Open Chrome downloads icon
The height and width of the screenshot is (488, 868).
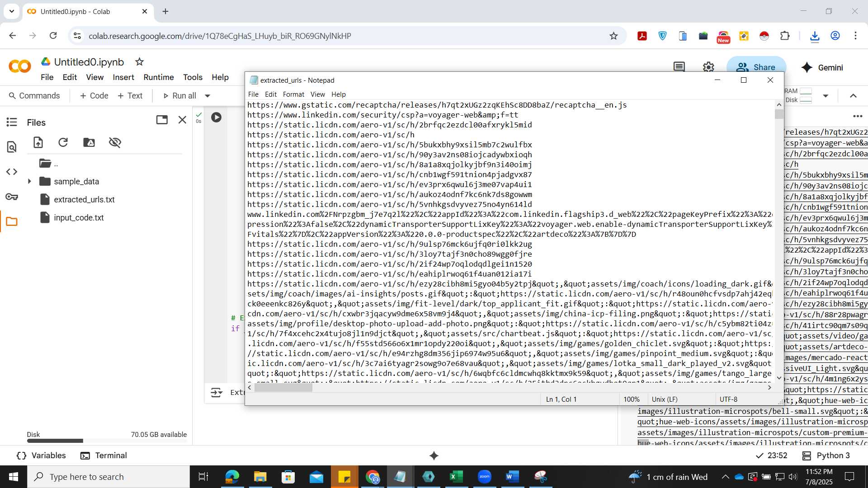click(x=815, y=36)
